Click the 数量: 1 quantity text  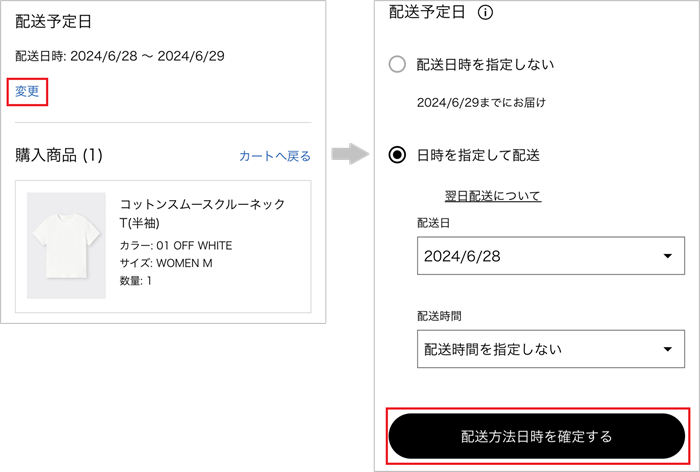[136, 281]
